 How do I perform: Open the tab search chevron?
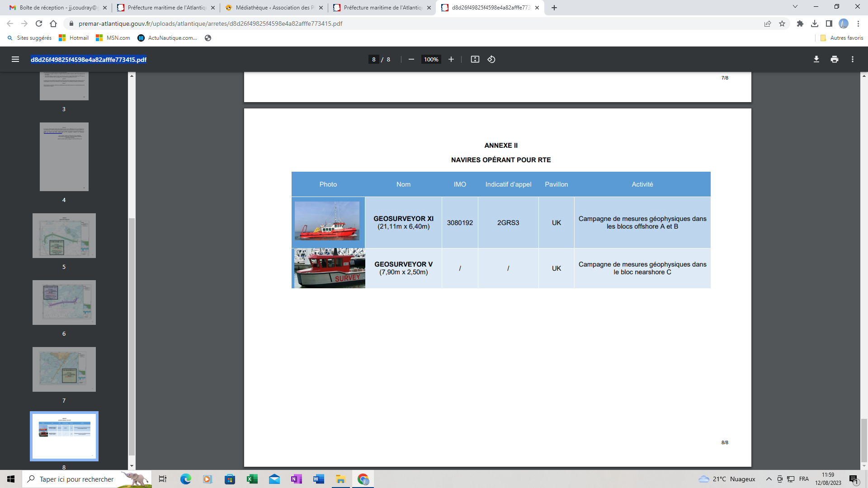795,7
